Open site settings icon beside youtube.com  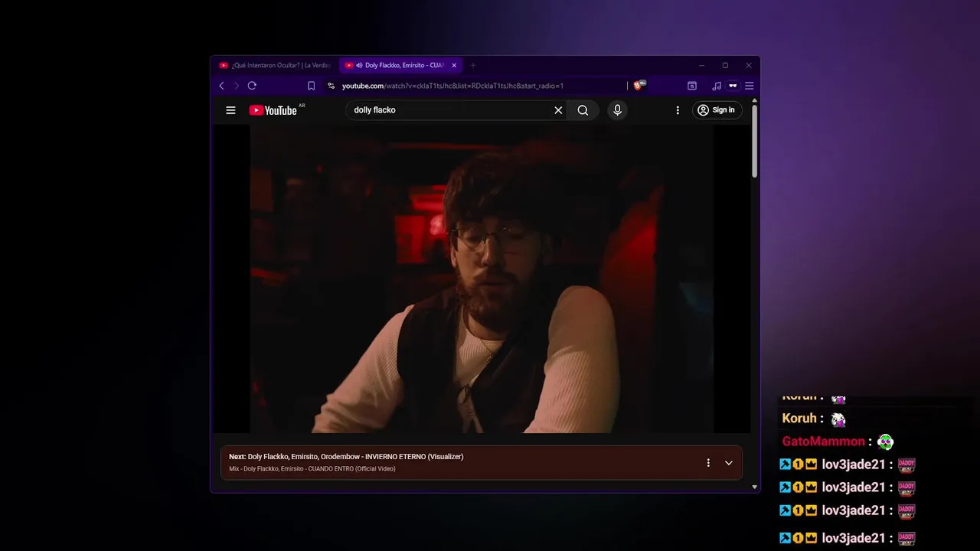(331, 86)
